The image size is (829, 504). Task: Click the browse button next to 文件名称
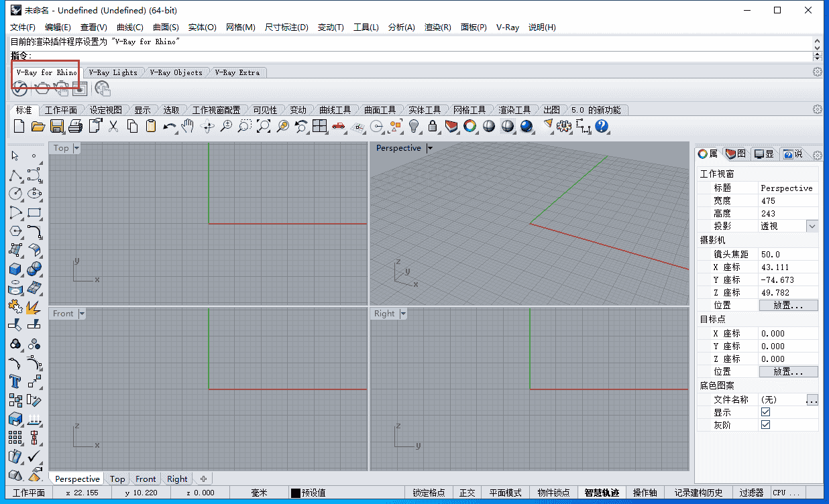pyautogui.click(x=812, y=399)
